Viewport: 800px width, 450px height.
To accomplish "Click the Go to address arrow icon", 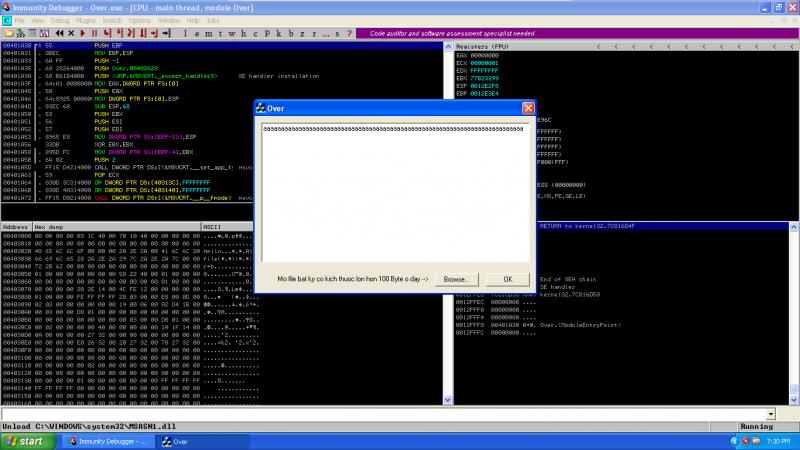I will pyautogui.click(x=167, y=33).
